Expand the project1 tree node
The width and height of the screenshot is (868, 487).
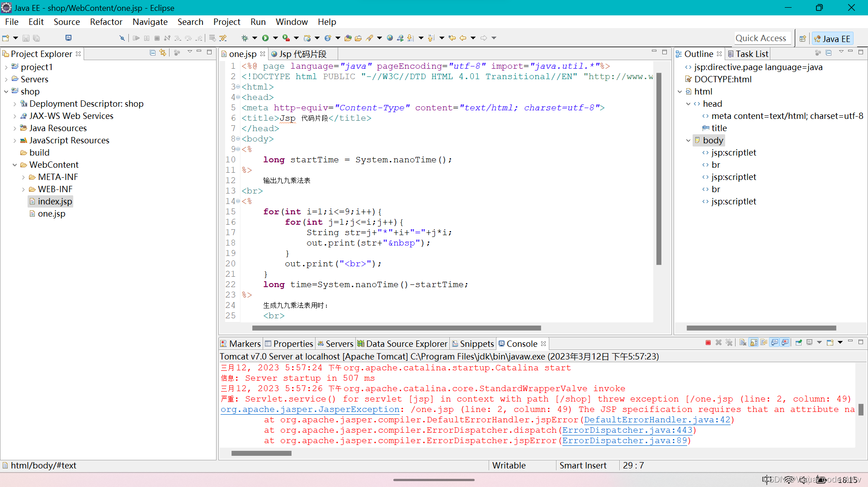(x=6, y=67)
